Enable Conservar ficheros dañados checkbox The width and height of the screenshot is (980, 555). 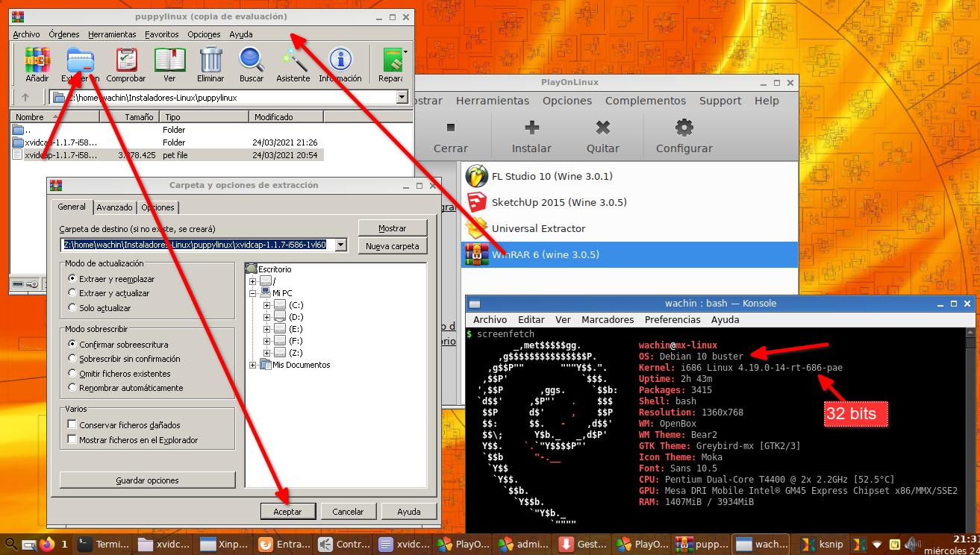coord(72,424)
